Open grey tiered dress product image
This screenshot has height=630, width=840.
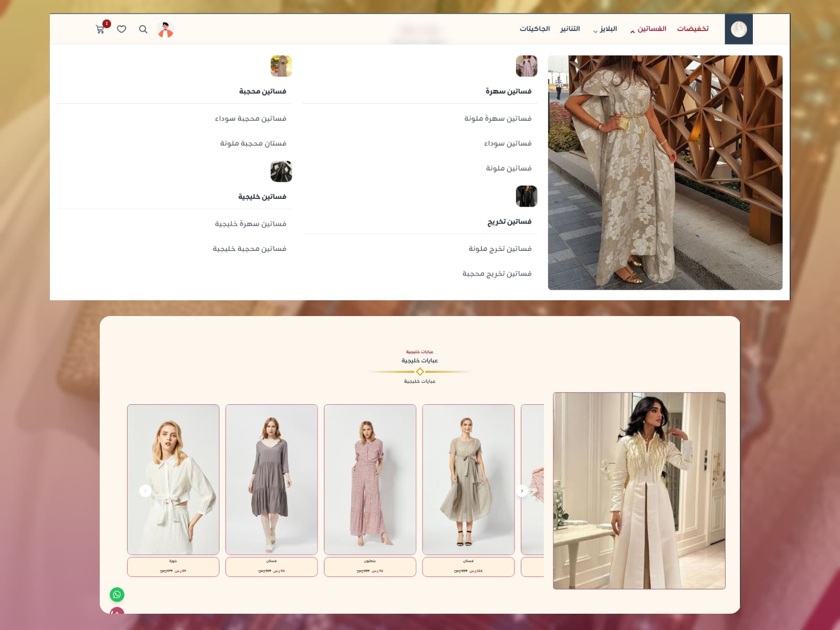(271, 479)
